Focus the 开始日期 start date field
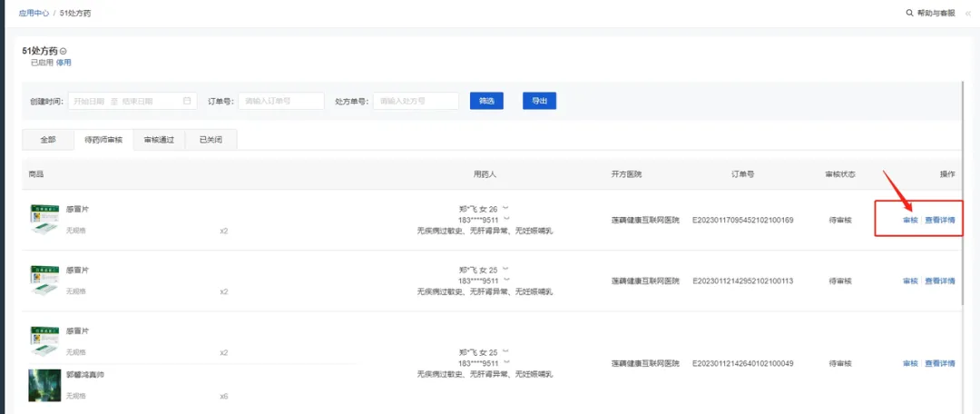This screenshot has width=980, height=414. pyautogui.click(x=87, y=101)
